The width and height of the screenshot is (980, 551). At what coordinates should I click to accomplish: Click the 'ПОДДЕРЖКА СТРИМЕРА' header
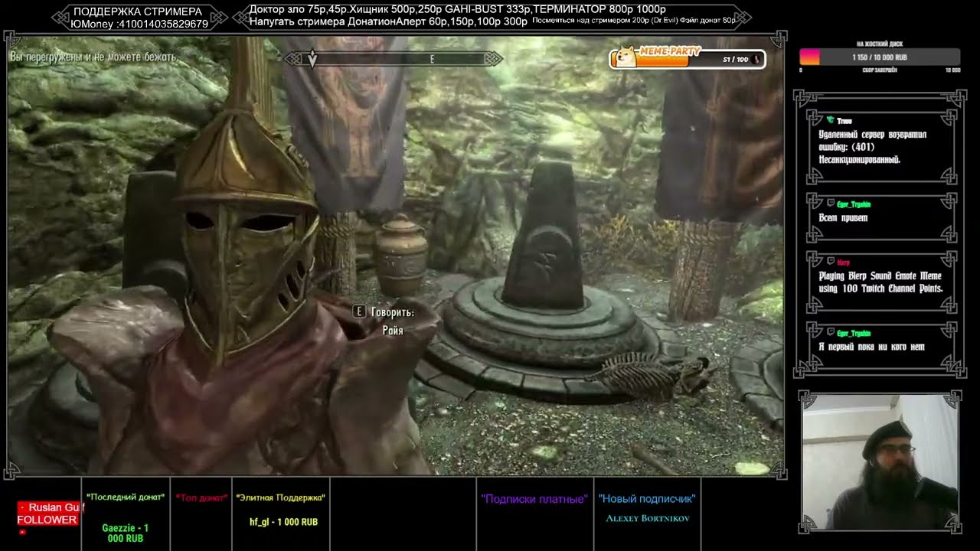138,12
